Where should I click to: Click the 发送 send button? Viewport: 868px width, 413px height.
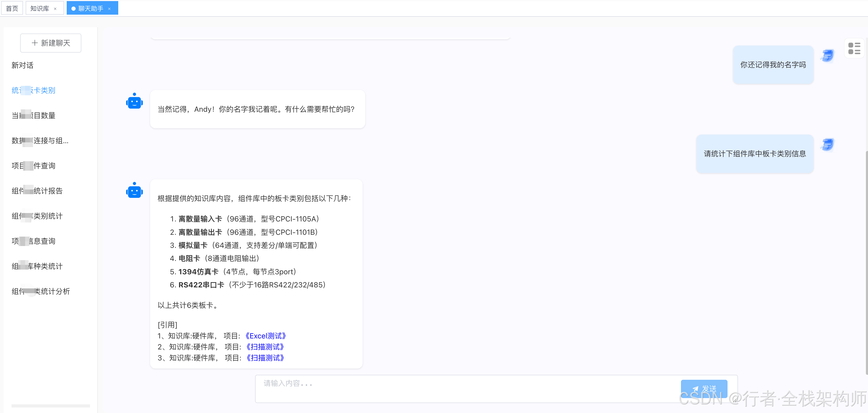(704, 389)
